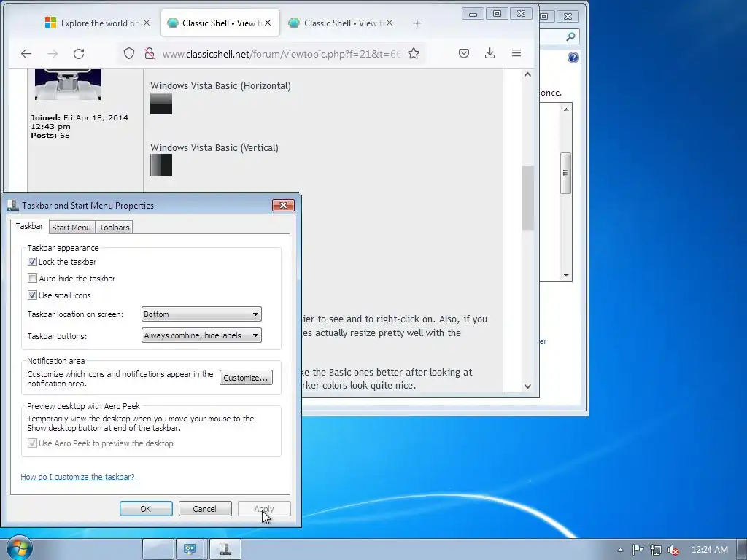Bookmark this page with the star

click(414, 53)
